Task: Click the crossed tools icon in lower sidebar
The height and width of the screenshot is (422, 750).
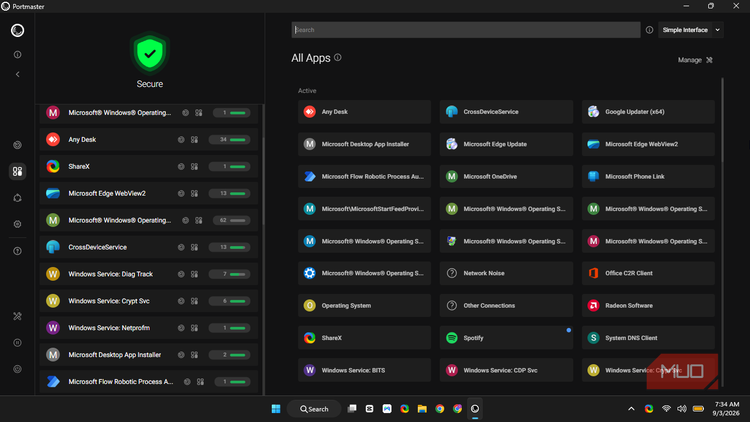Action: point(18,316)
